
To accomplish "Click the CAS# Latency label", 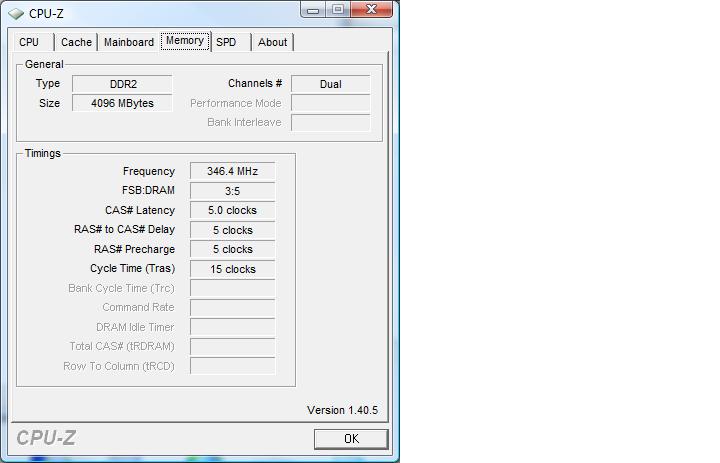I will pos(140,210).
